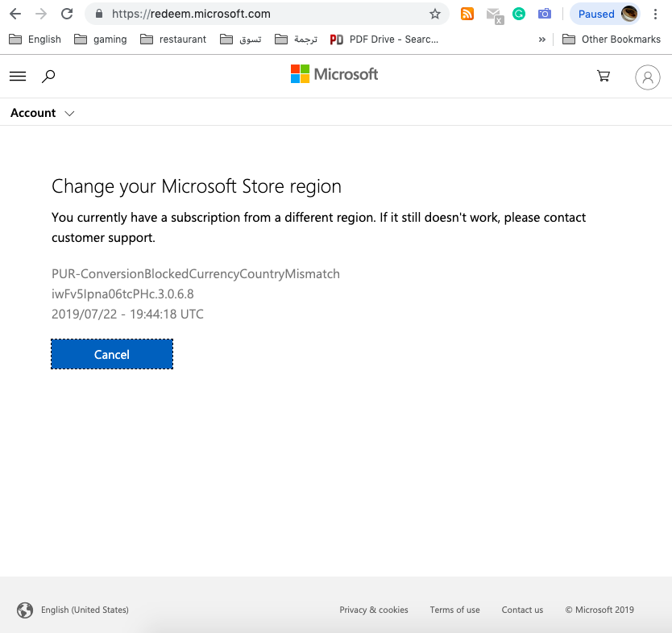The height and width of the screenshot is (633, 672).
Task: Open the Grammarly extension icon
Action: click(519, 15)
